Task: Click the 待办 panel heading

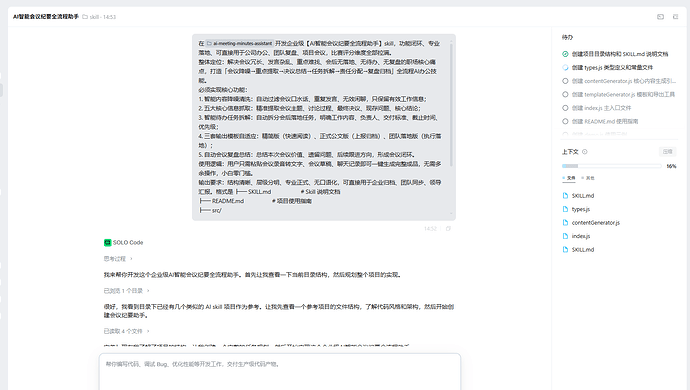Action: [x=567, y=37]
